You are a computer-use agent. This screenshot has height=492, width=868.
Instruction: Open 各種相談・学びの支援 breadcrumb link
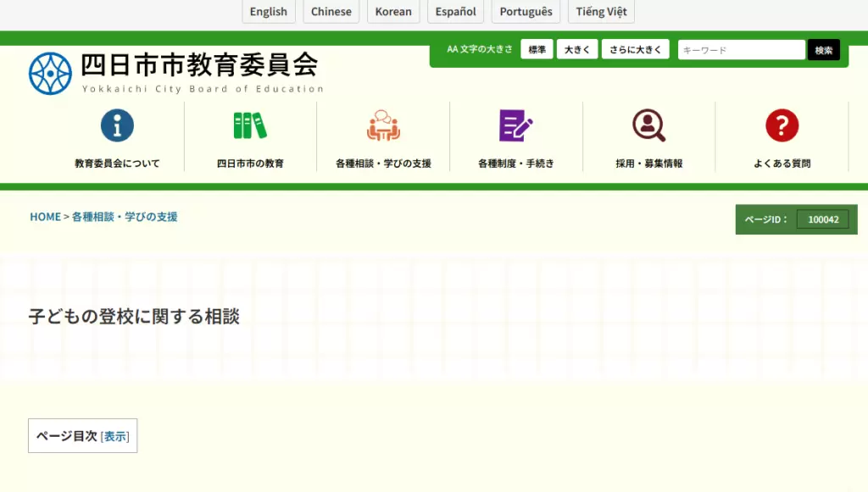[125, 217]
